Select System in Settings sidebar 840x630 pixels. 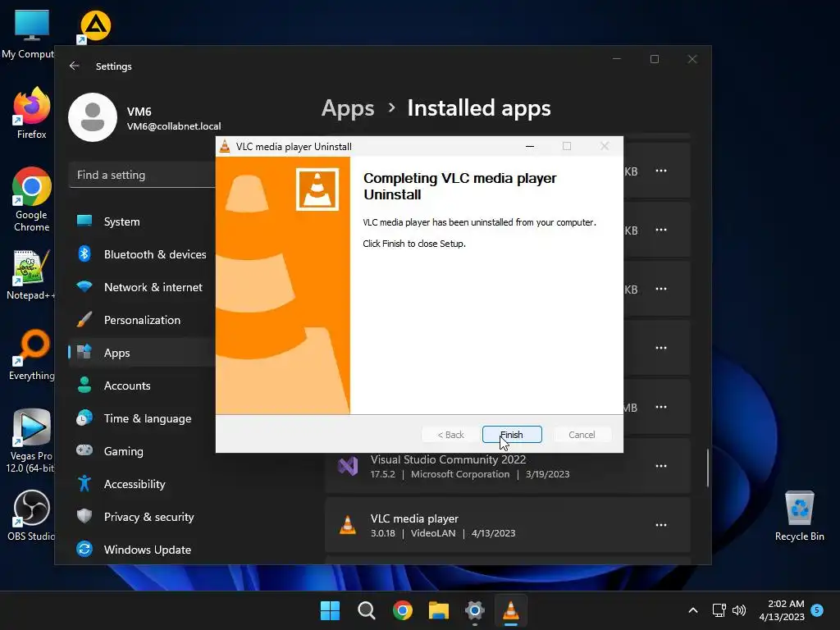pyautogui.click(x=143, y=221)
